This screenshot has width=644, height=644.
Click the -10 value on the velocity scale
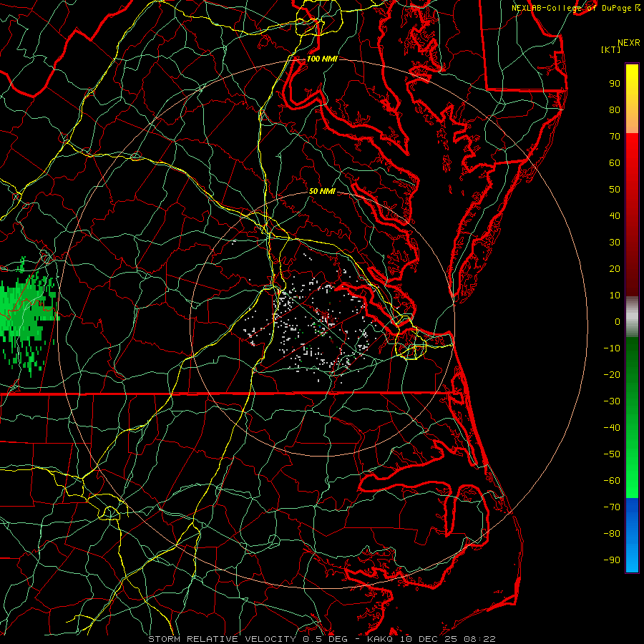(612, 348)
